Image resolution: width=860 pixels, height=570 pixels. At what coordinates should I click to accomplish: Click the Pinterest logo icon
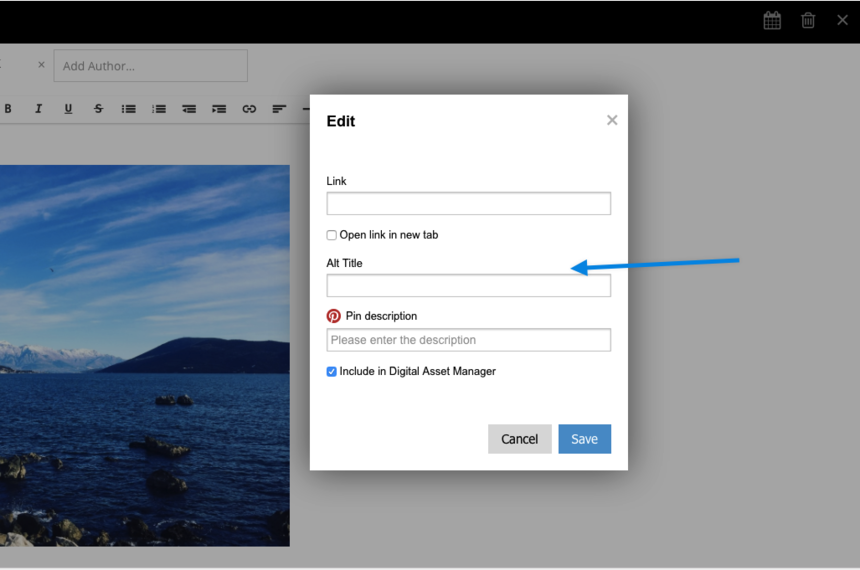click(334, 316)
